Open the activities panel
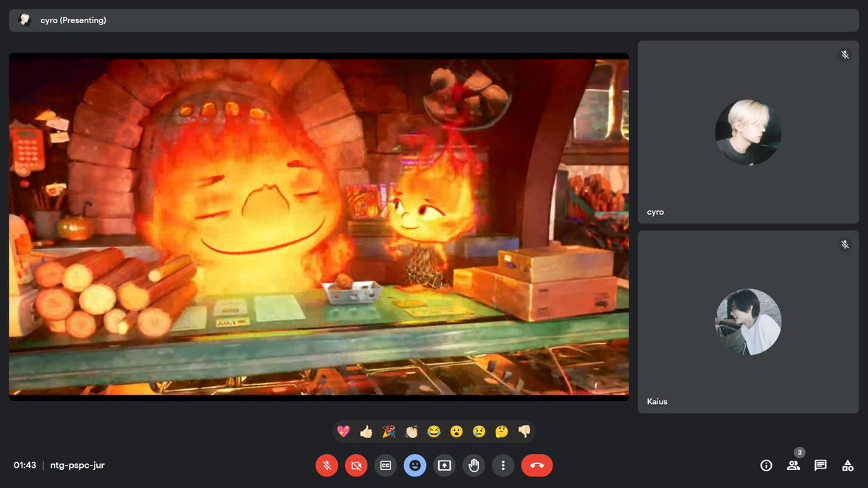This screenshot has height=488, width=868. 848,465
